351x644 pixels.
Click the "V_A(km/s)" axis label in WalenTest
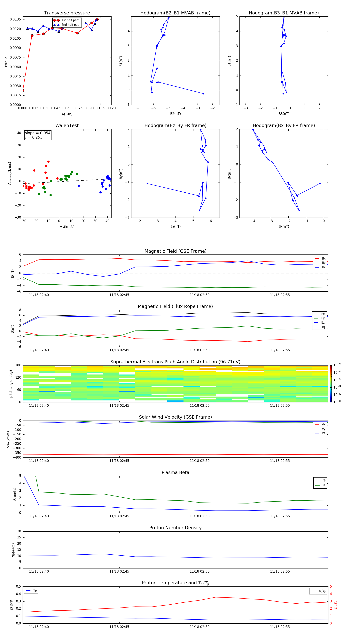click(67, 227)
